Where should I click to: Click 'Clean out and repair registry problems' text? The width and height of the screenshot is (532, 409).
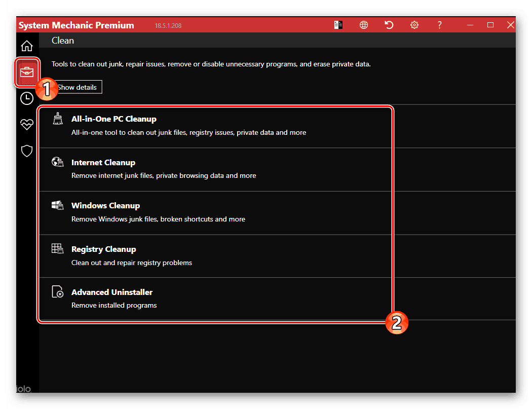click(132, 263)
